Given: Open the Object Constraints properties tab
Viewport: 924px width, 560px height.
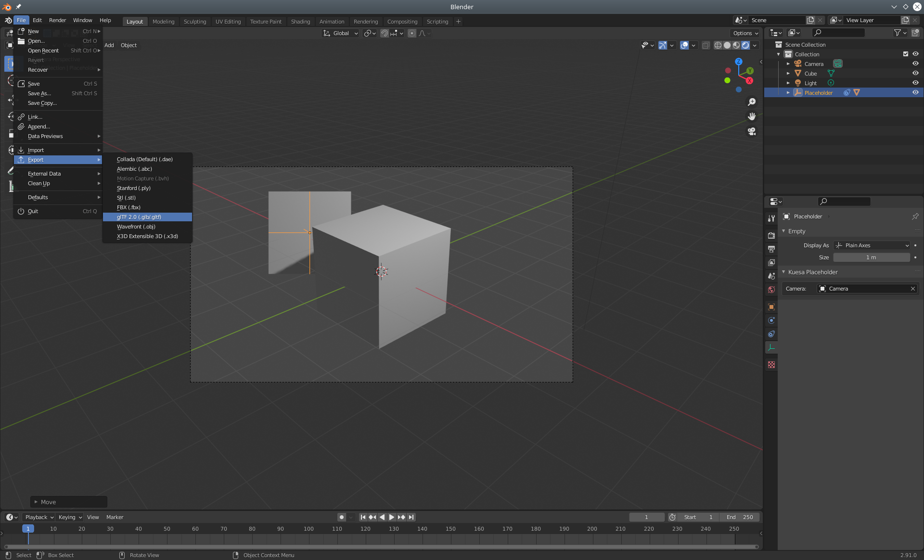Looking at the screenshot, I should [x=771, y=333].
